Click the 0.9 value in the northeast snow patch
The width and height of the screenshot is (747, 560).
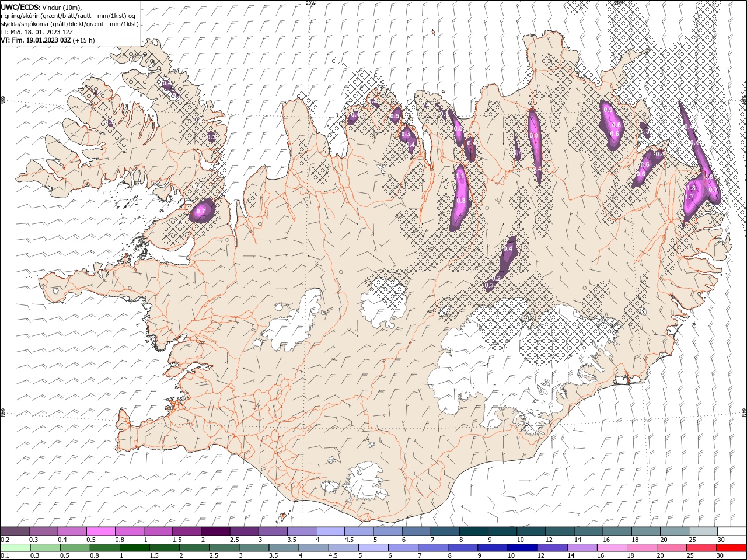[608, 110]
